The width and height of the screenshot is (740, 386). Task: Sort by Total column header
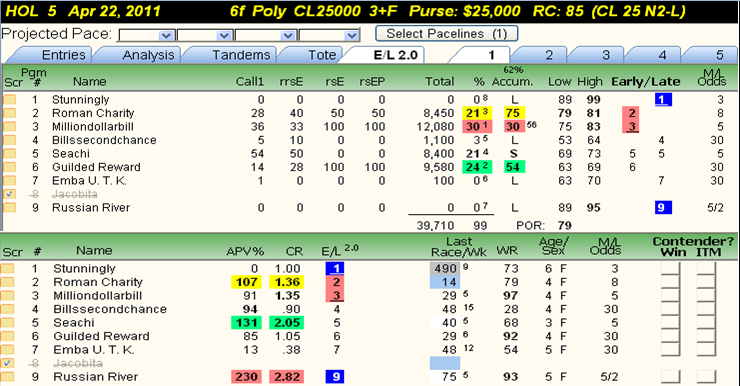[439, 82]
